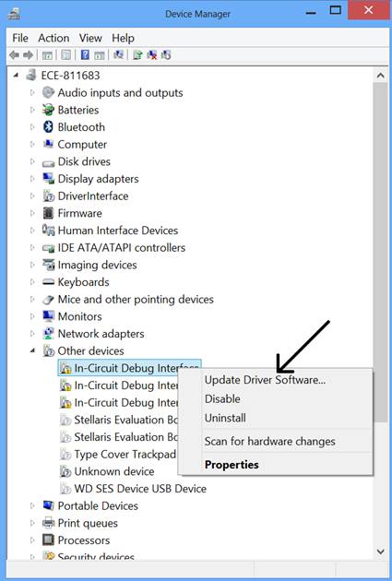
Task: Open the Action menu
Action: click(x=53, y=38)
